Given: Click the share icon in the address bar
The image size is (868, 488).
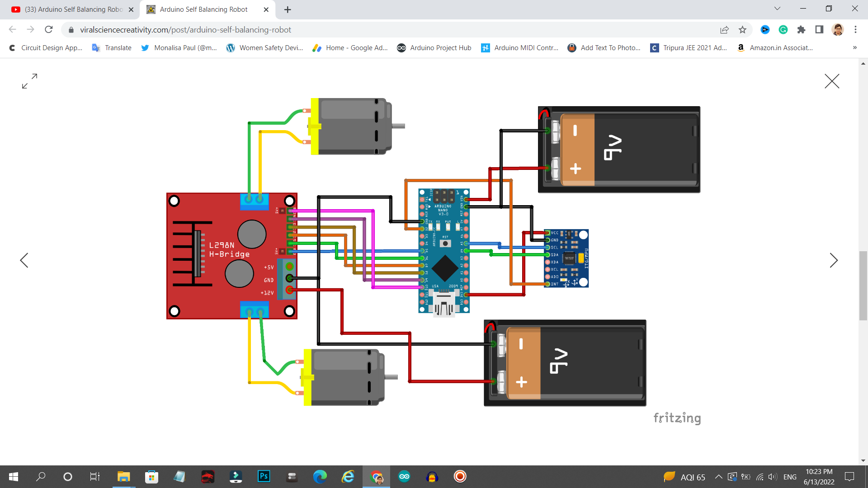Looking at the screenshot, I should (x=724, y=29).
